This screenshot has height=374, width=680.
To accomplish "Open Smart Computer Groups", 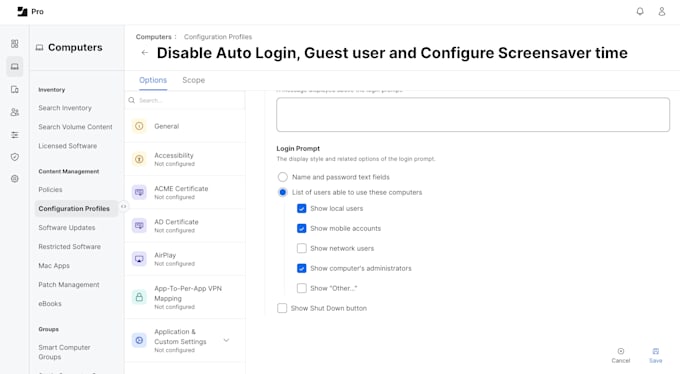I will 64,352.
